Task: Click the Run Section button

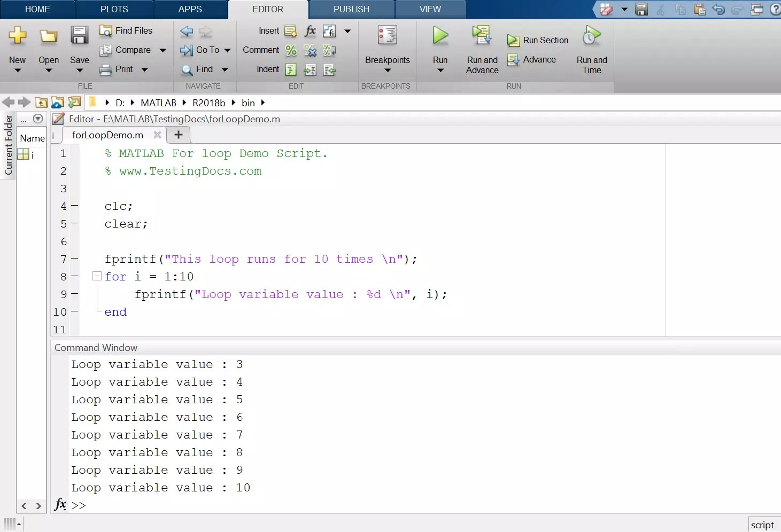Action: (538, 41)
